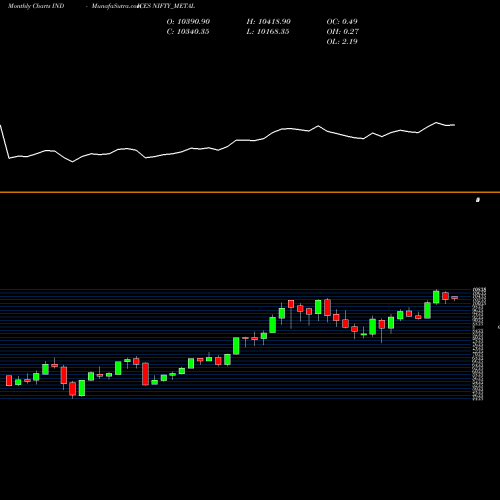Click the most recent candlestick on the chart

pyautogui.click(x=455, y=298)
